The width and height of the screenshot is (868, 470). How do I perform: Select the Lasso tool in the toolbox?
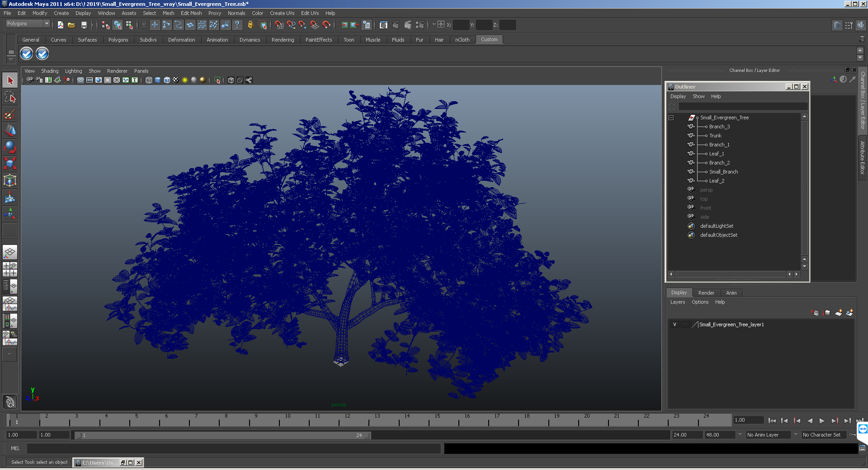(x=10, y=97)
